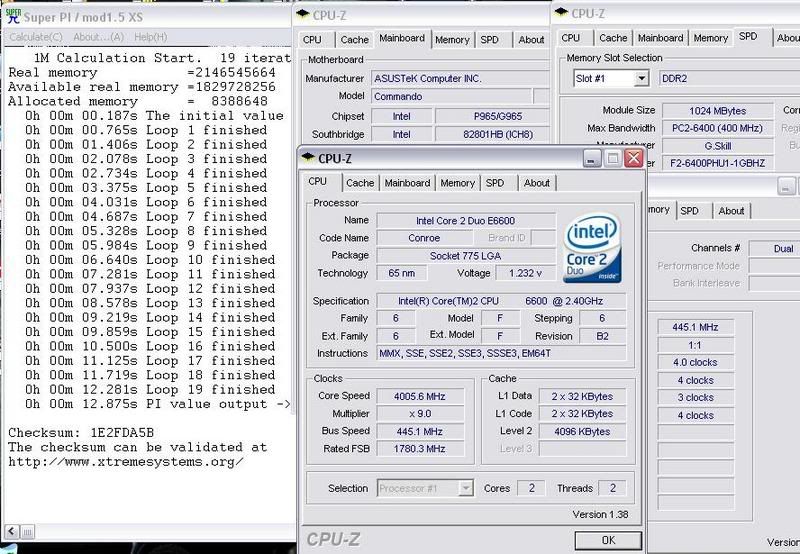This screenshot has height=554, width=800.
Task: Open the Help menu in Super PI
Action: coord(151,37)
